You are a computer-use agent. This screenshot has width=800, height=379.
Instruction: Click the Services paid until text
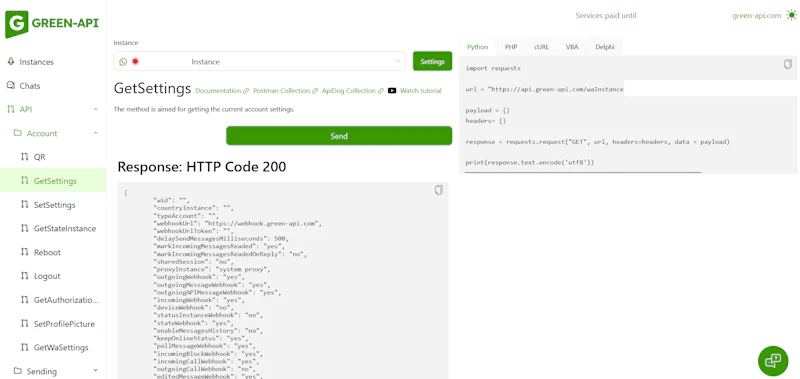coord(606,15)
